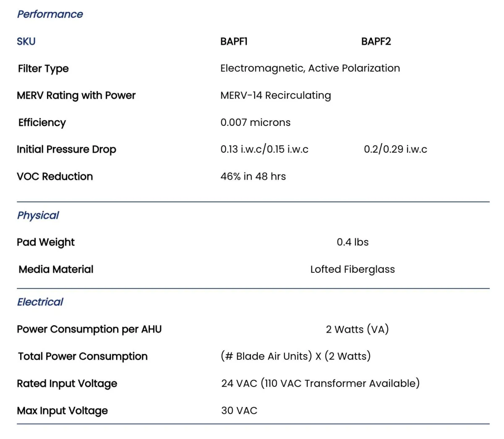Click the BAPF1 column header
504x439 pixels.
point(234,42)
